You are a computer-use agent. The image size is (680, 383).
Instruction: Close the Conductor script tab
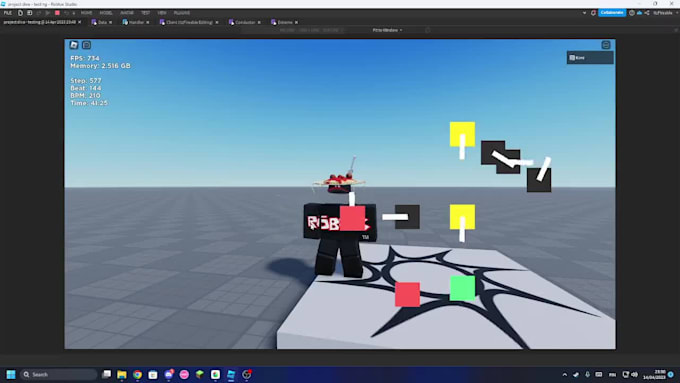tap(259, 22)
